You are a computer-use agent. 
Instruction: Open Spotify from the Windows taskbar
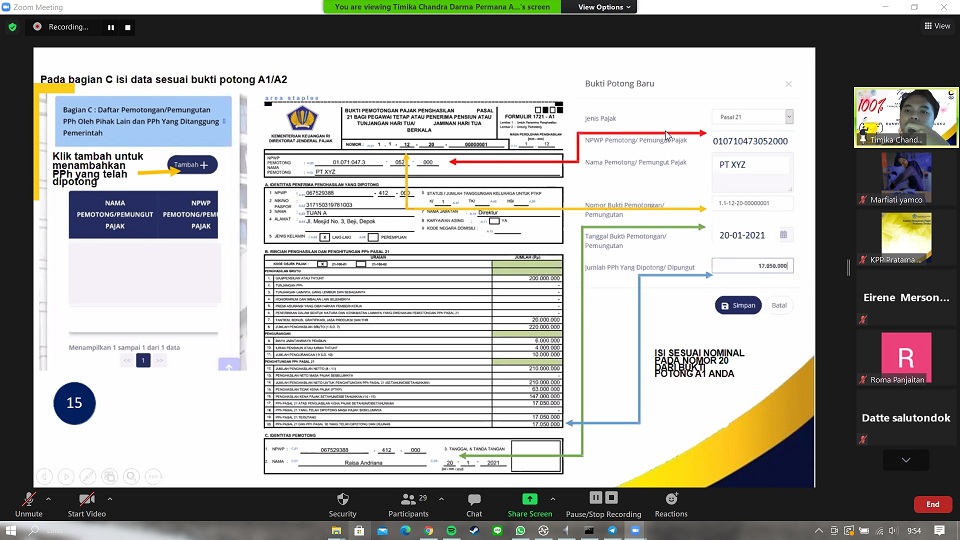coord(451,530)
